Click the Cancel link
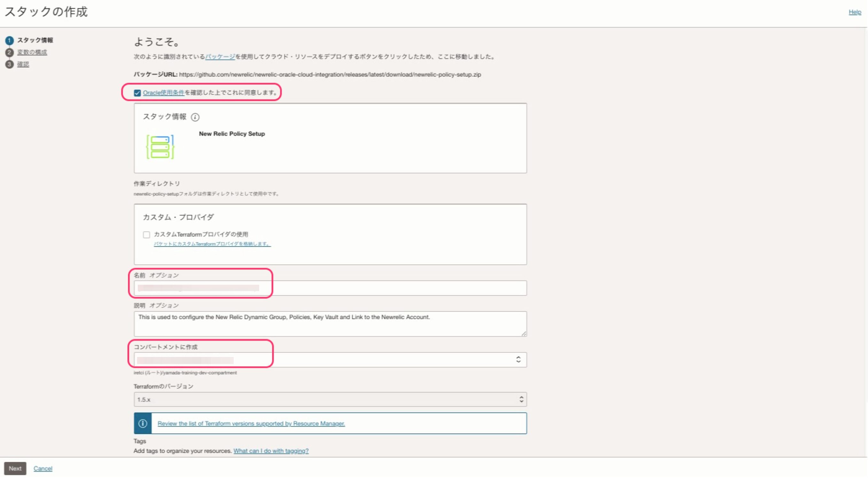This screenshot has height=480, width=868. (x=43, y=469)
